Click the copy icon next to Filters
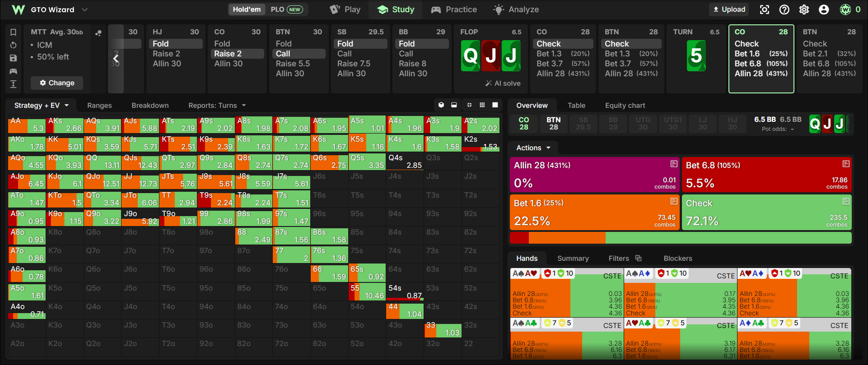 coord(638,258)
